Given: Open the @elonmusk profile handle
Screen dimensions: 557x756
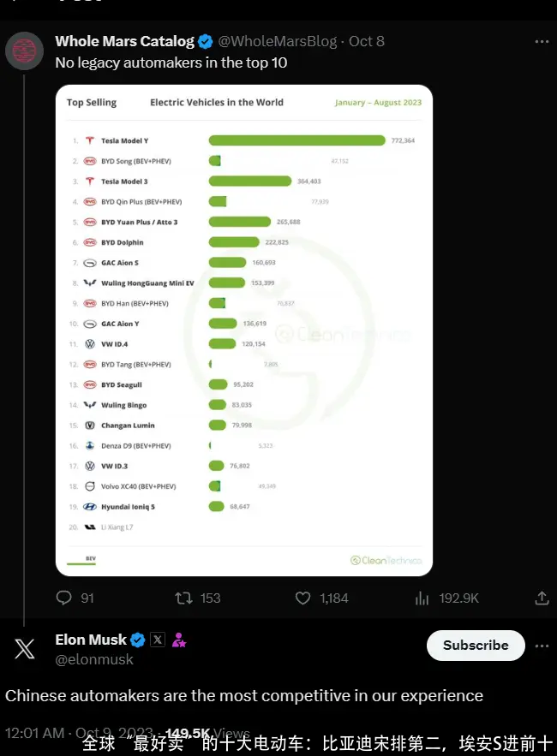Looking at the screenshot, I should point(94,658).
